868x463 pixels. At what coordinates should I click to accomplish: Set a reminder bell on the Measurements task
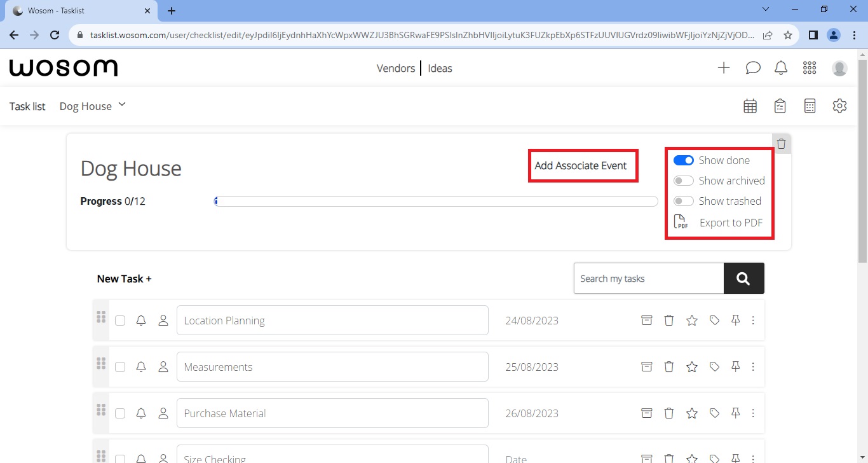pos(141,366)
